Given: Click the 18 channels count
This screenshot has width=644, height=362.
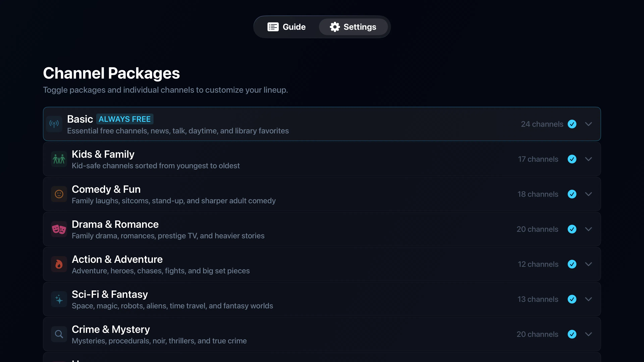Looking at the screenshot, I should [x=538, y=194].
